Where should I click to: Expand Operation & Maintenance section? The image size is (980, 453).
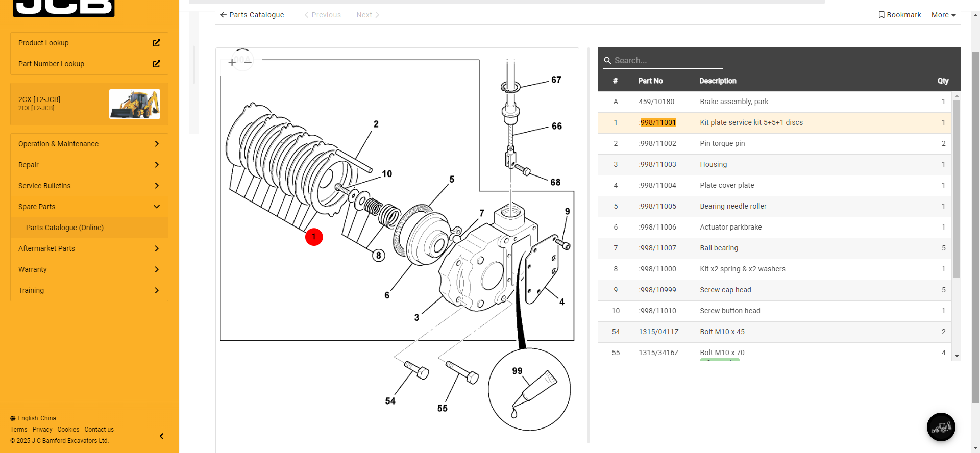pyautogui.click(x=157, y=144)
